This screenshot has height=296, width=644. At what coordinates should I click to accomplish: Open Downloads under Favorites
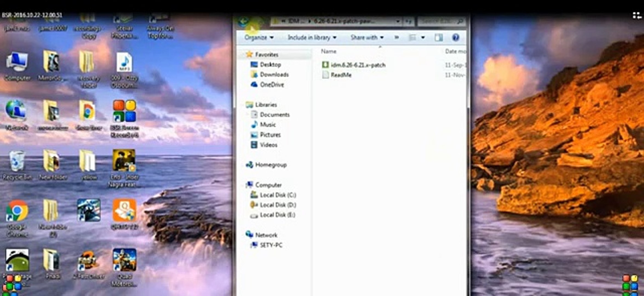point(270,74)
